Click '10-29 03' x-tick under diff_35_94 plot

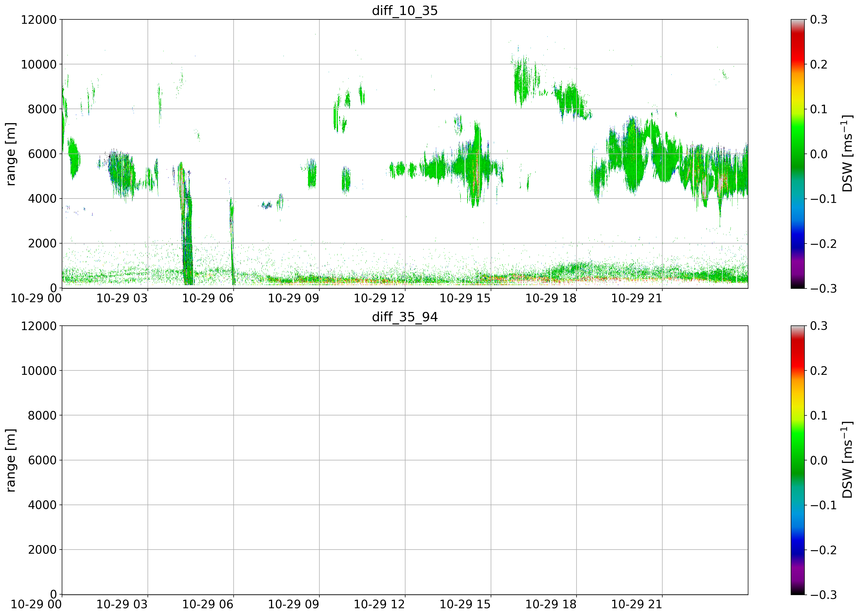122,604
